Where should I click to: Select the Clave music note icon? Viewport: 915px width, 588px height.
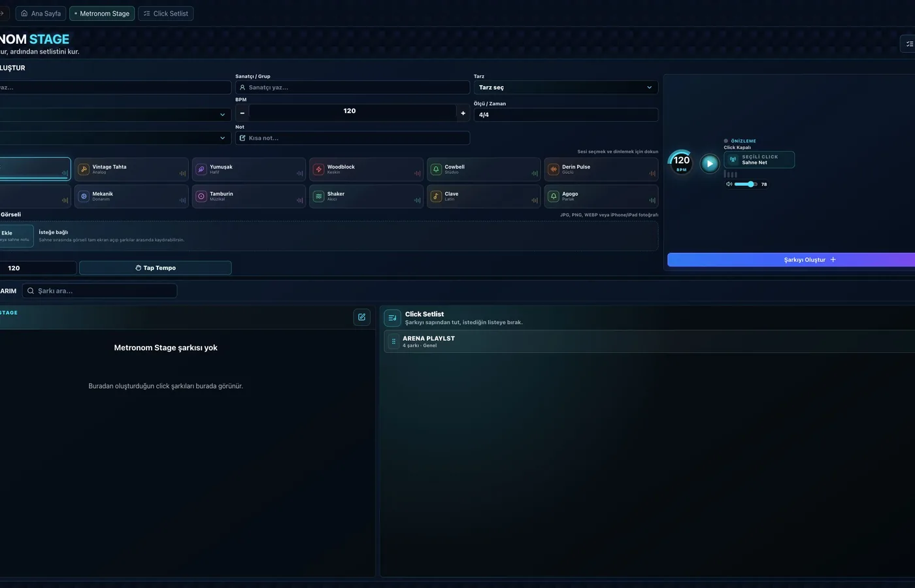tap(436, 196)
